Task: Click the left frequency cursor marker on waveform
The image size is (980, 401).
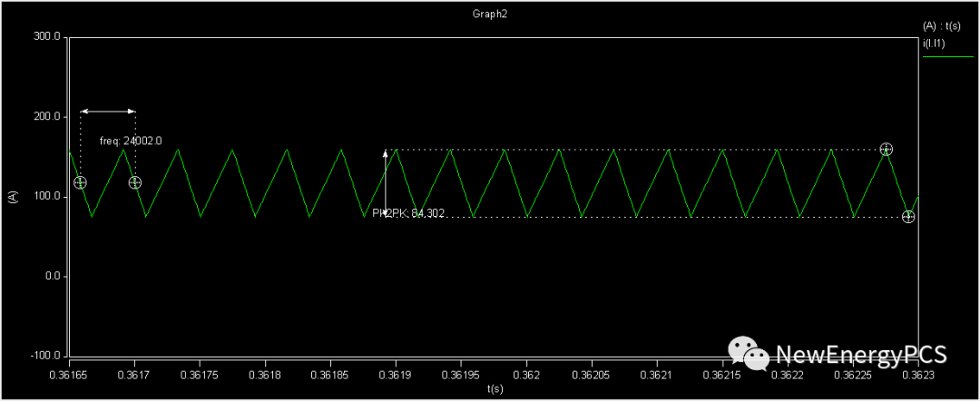Action: 80,182
